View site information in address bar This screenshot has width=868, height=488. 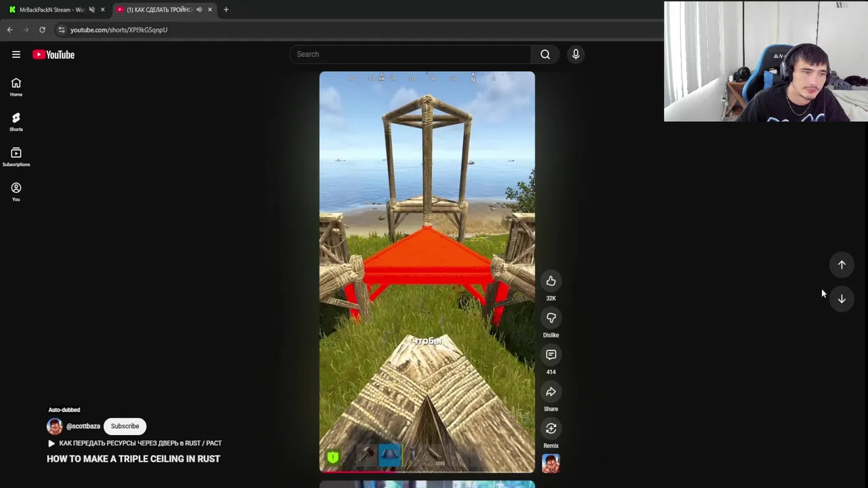[x=61, y=30]
